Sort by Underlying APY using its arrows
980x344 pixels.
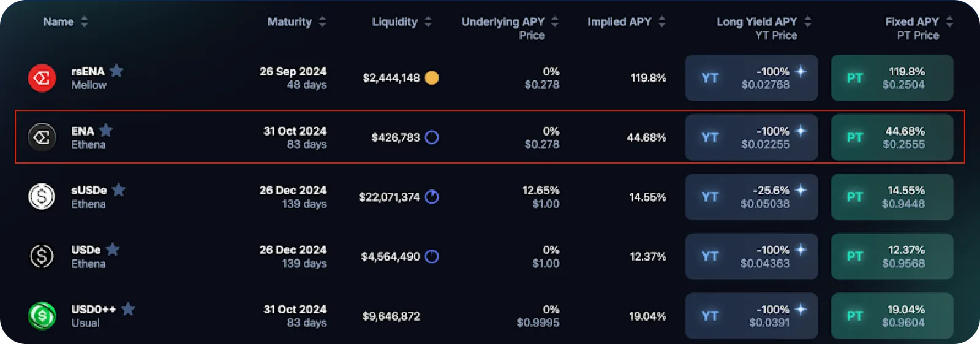tap(555, 22)
